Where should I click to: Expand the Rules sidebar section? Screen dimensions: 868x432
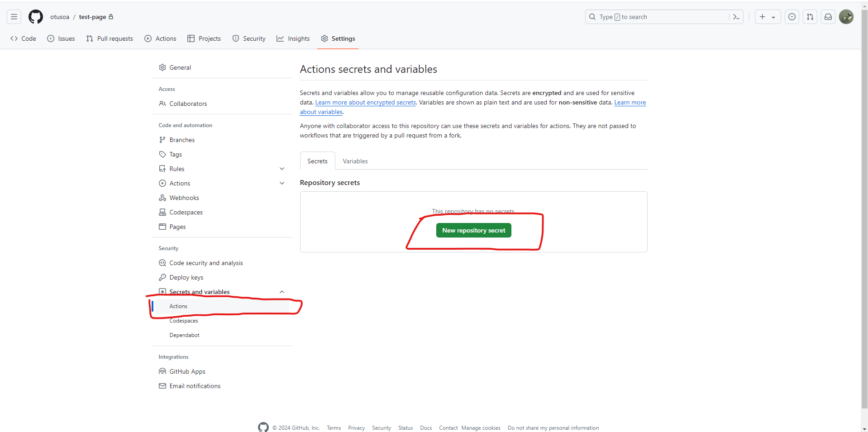[282, 169]
